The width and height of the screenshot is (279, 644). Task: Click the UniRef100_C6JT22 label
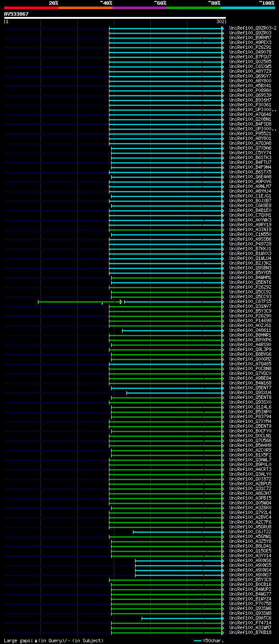[x=250, y=532]
